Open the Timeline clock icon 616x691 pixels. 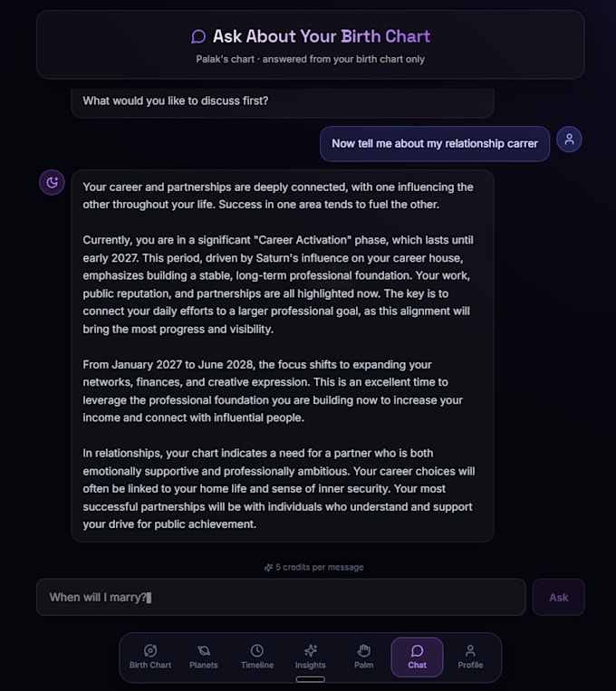(x=257, y=650)
